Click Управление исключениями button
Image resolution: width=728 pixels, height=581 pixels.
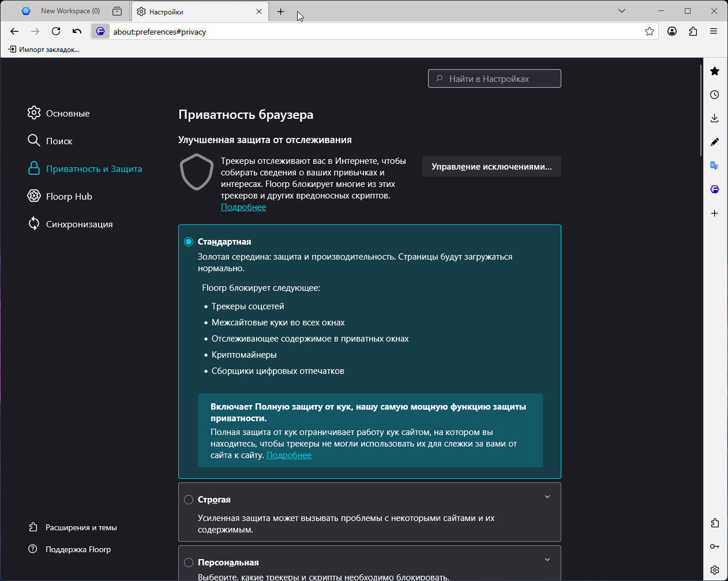[491, 167]
